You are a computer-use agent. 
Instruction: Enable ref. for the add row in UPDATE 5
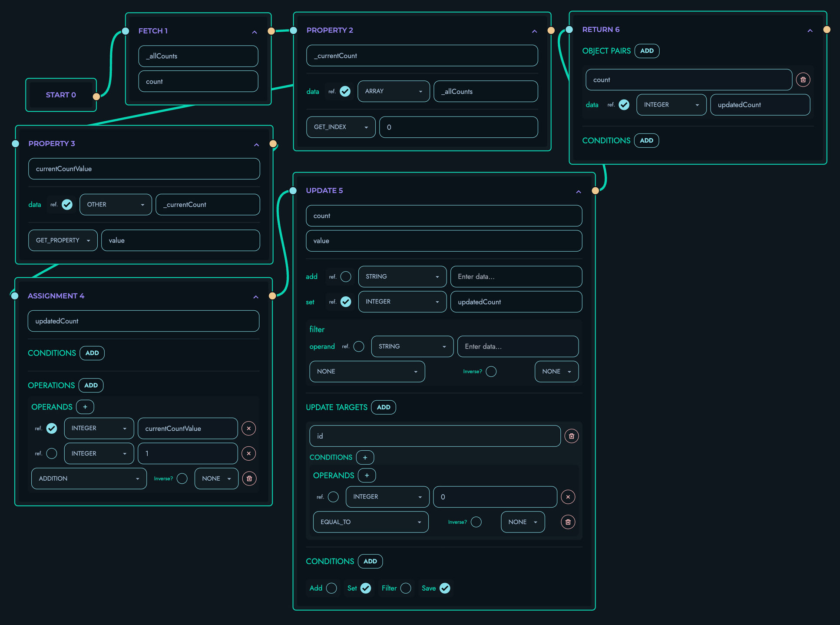click(x=346, y=277)
